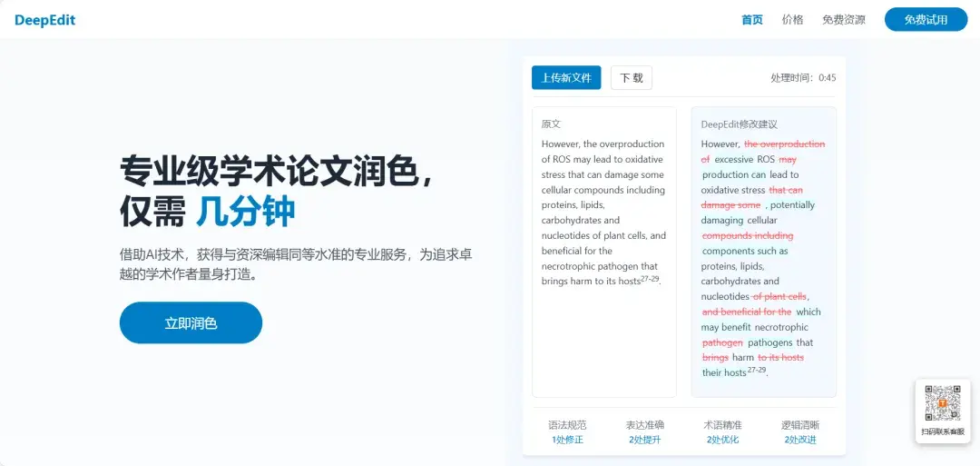Click the original paragraph text box
This screenshot has width=980, height=466.
coord(603,253)
